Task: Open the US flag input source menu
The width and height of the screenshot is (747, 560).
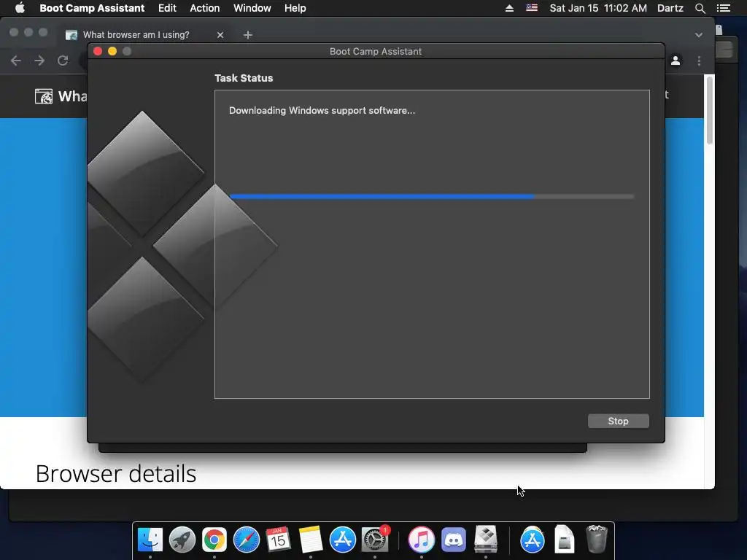Action: coord(532,8)
